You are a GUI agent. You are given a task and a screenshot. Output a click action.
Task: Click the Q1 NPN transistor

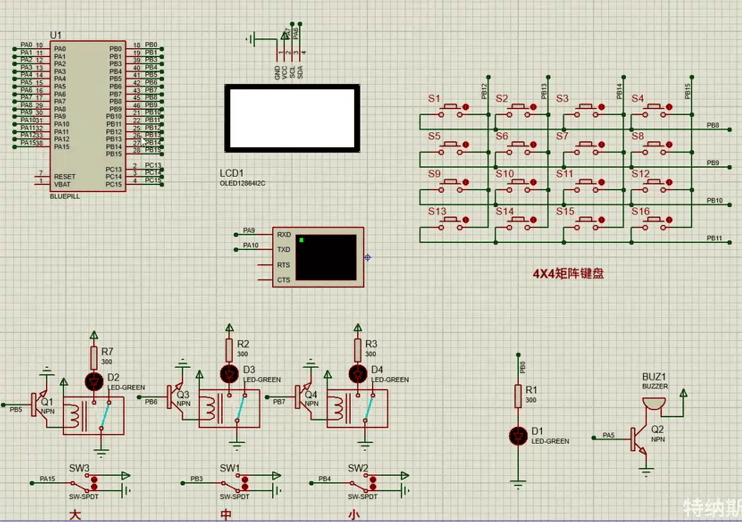pos(44,405)
